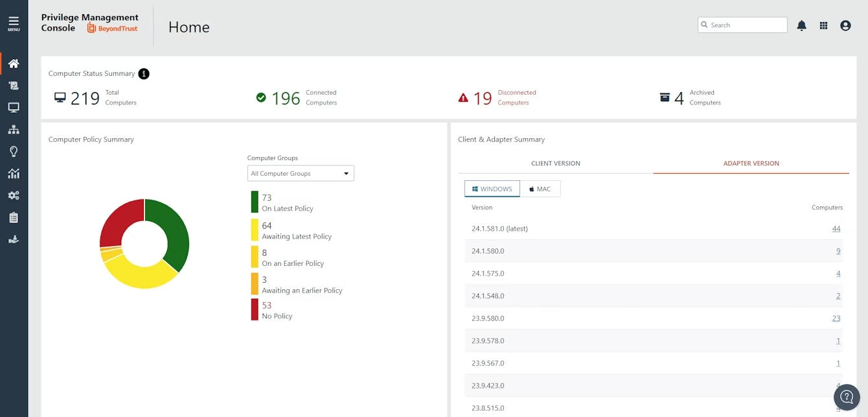Expand the All Computer Groups dropdown
This screenshot has height=417, width=868.
click(301, 174)
